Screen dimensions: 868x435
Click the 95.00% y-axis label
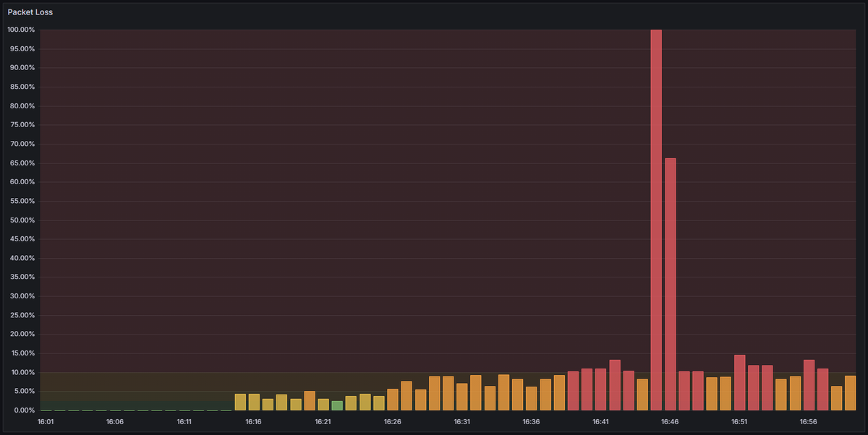(22, 49)
